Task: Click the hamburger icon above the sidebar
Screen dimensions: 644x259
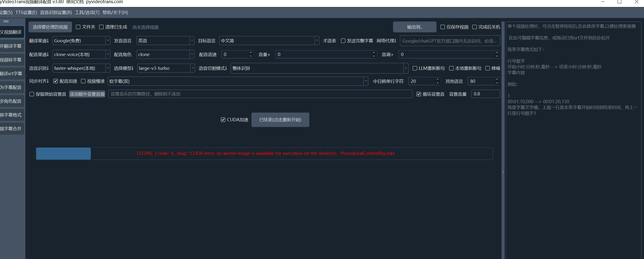Action: point(6,21)
